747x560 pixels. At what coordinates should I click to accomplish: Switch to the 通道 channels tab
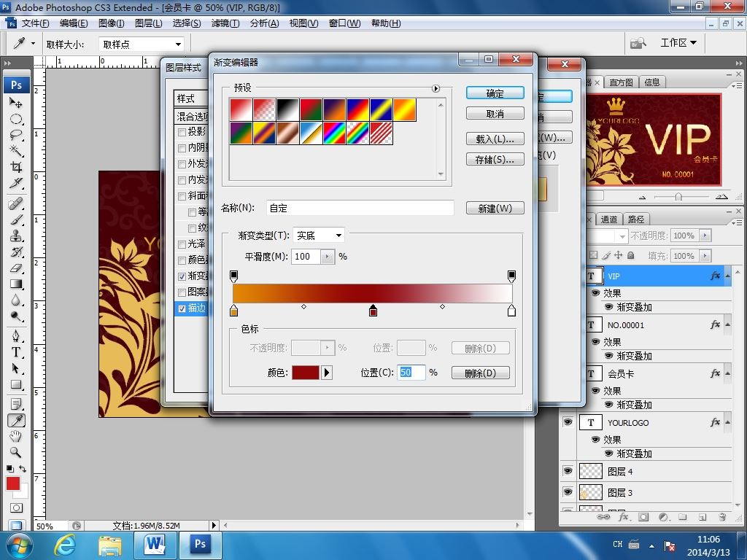coord(609,219)
